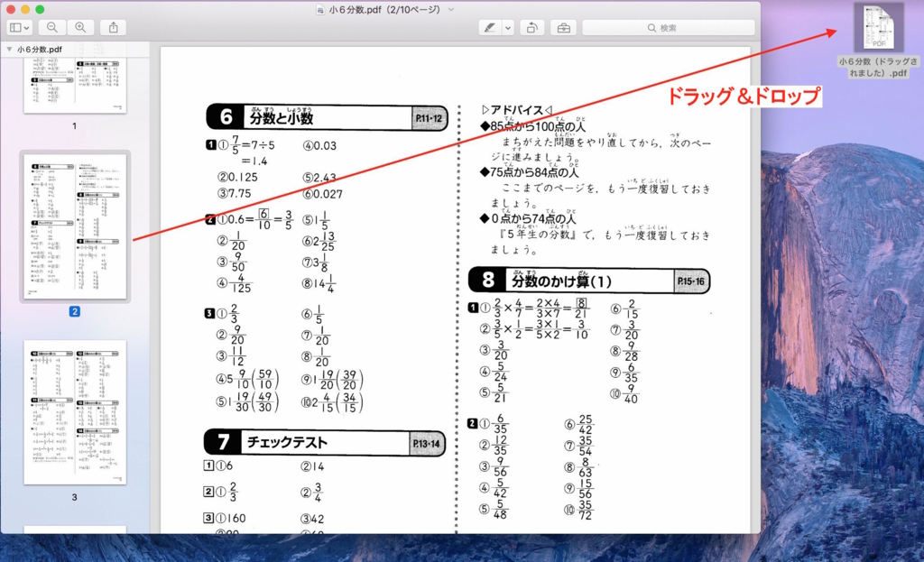Click the P.15-16 page label
The image size is (924, 562).
691,281
